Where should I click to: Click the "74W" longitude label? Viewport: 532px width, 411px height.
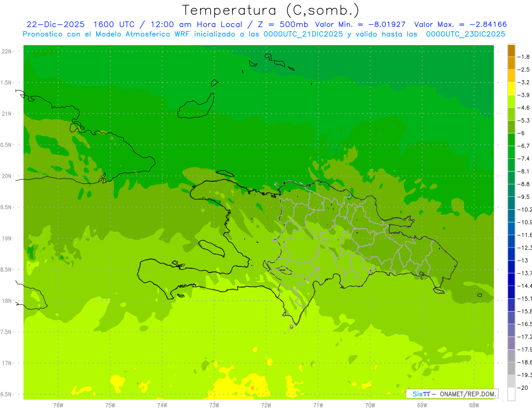click(162, 405)
